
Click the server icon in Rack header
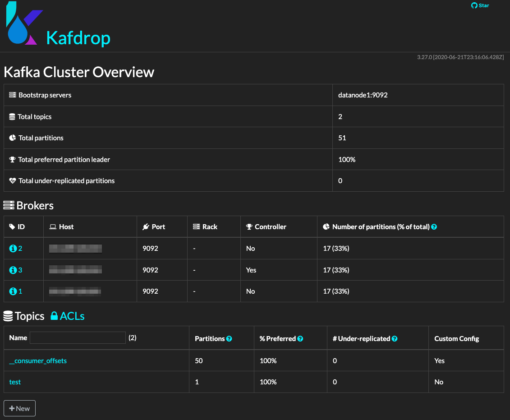[x=197, y=227]
